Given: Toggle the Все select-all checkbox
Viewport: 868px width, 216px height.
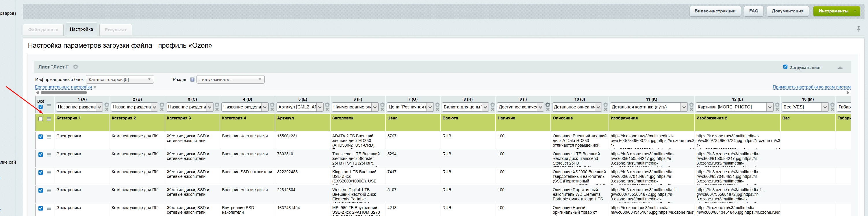Looking at the screenshot, I should coord(41,107).
